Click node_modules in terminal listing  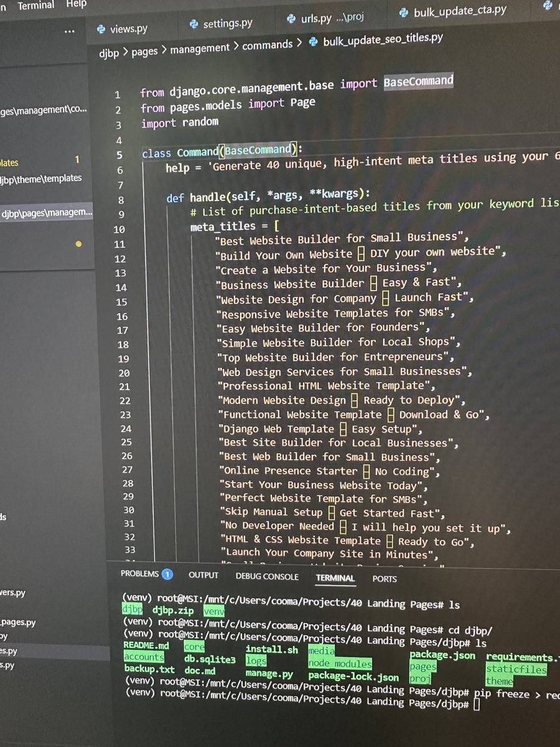(x=340, y=664)
